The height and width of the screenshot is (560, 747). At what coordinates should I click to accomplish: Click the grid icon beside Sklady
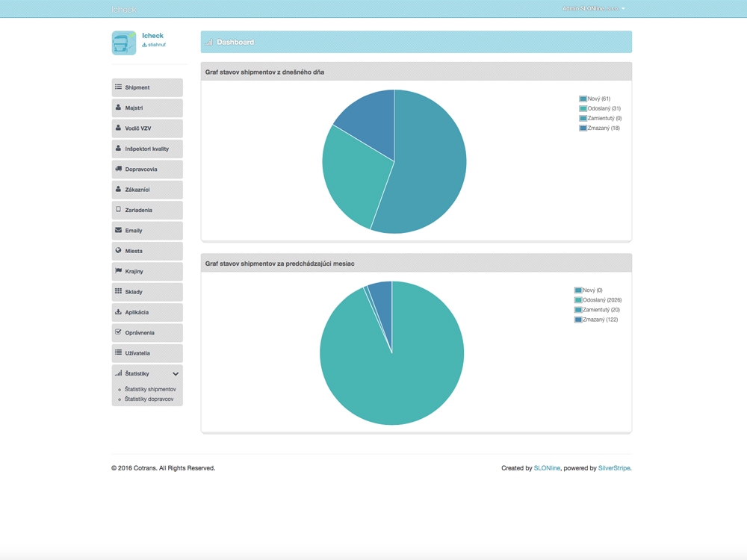(118, 291)
